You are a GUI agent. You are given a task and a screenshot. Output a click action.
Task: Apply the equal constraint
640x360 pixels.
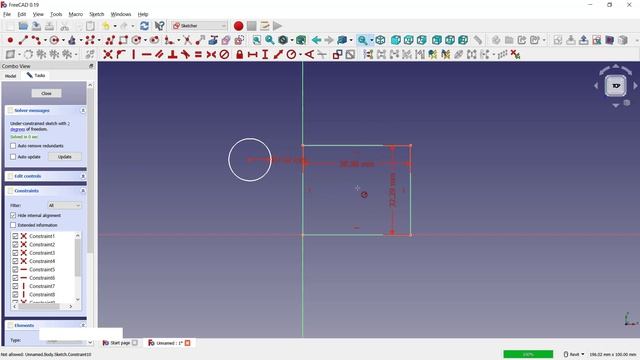click(x=198, y=54)
